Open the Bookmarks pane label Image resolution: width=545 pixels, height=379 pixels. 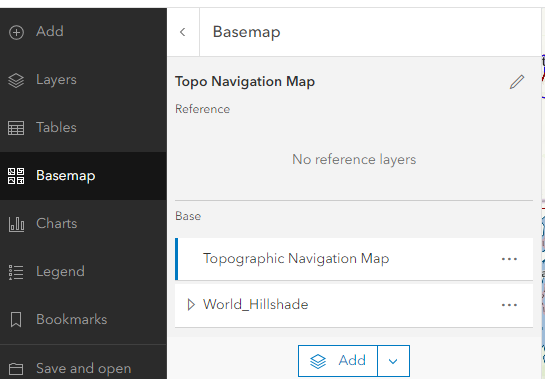[x=72, y=319]
